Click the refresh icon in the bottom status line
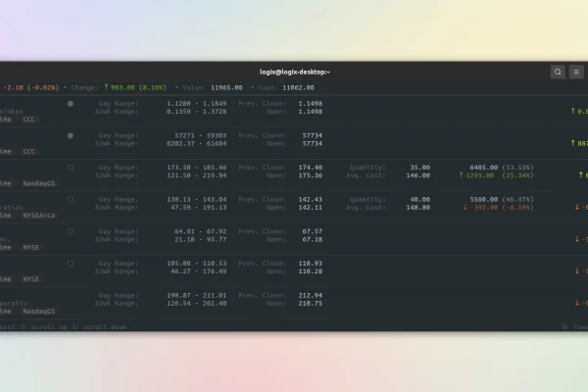The width and height of the screenshot is (588, 392). point(564,326)
